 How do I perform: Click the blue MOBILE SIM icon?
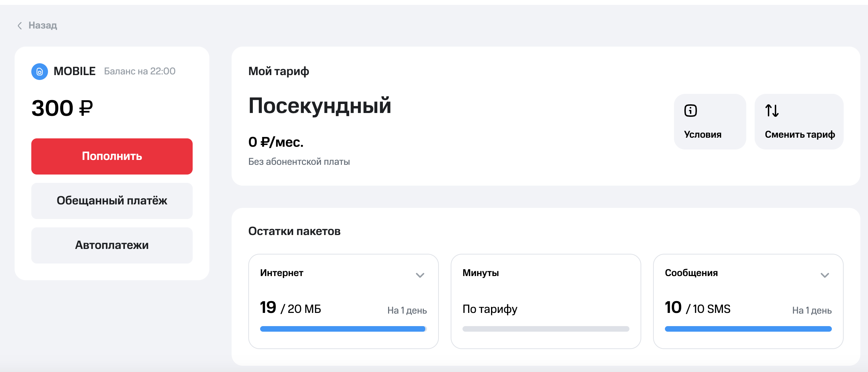click(x=40, y=72)
